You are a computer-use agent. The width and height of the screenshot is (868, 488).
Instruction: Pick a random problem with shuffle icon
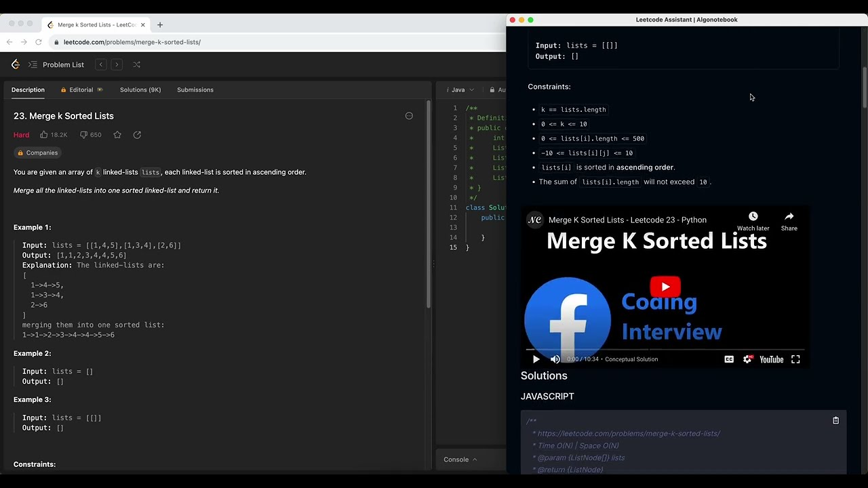[x=136, y=64]
